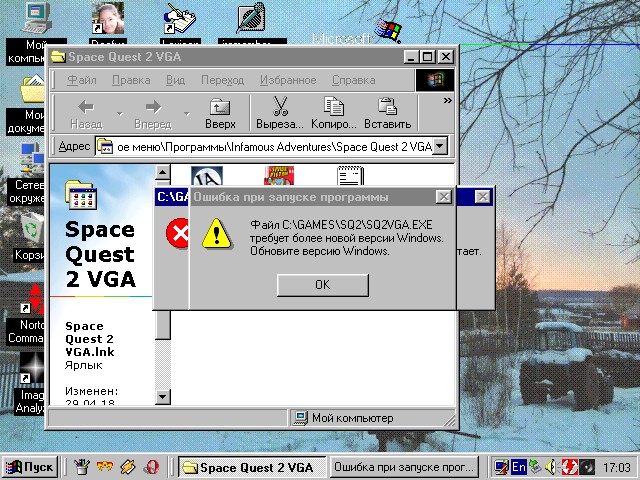Click the dark disc tray icon
This screenshot has width=640, height=480.
588,467
